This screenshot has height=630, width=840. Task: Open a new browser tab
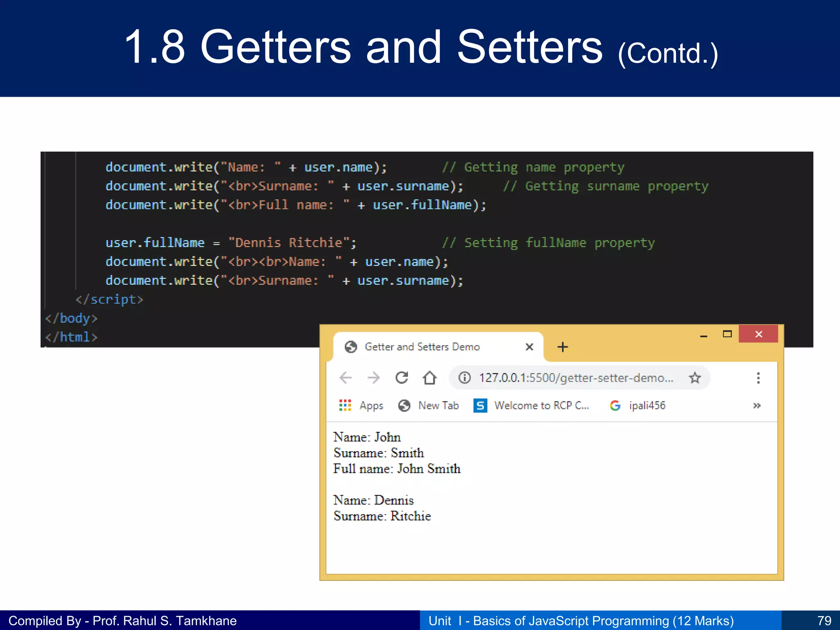pos(563,347)
